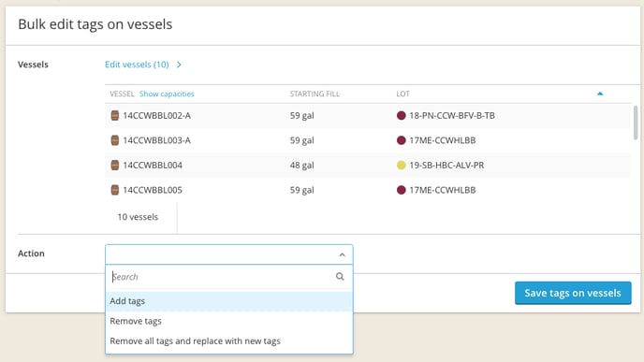This screenshot has height=362, width=644.
Task: Sort by the LOT column ascending arrow
Action: click(x=600, y=94)
